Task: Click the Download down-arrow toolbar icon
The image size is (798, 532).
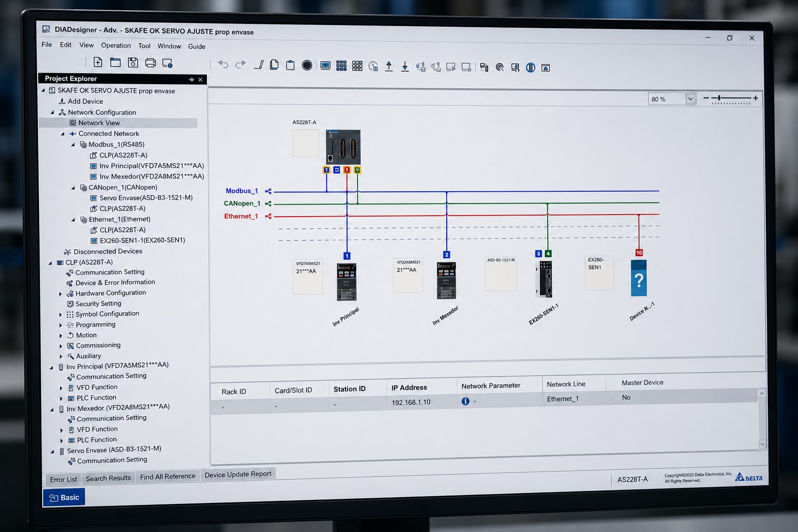Action: point(405,66)
